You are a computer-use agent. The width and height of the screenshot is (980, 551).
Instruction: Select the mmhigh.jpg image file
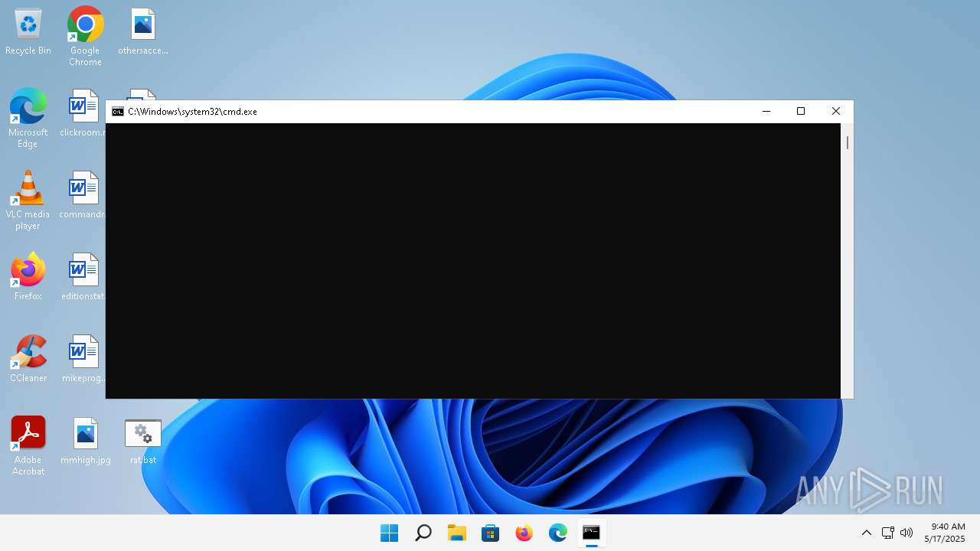(x=86, y=441)
